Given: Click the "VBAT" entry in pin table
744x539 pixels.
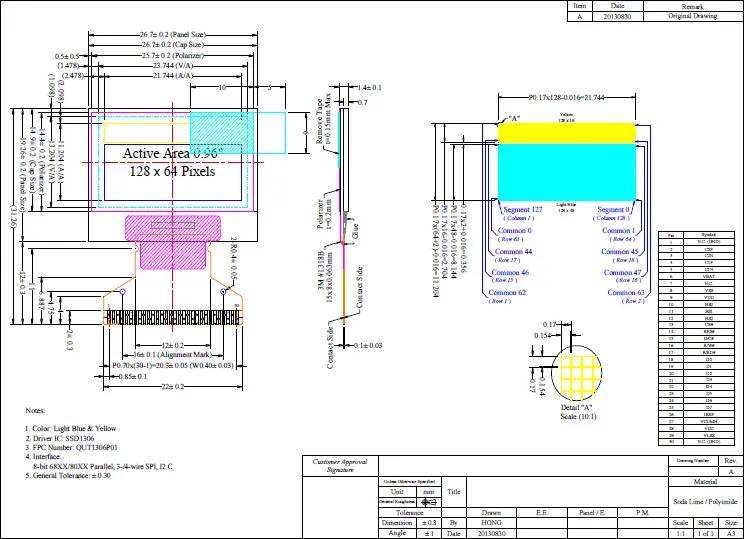Looking at the screenshot, I should point(709,276).
